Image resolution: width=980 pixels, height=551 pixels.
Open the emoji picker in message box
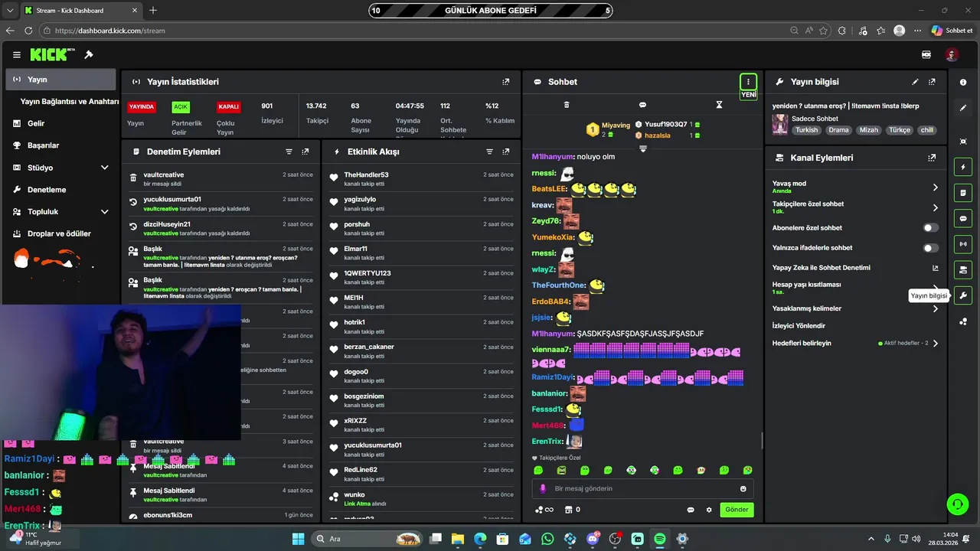tap(743, 488)
